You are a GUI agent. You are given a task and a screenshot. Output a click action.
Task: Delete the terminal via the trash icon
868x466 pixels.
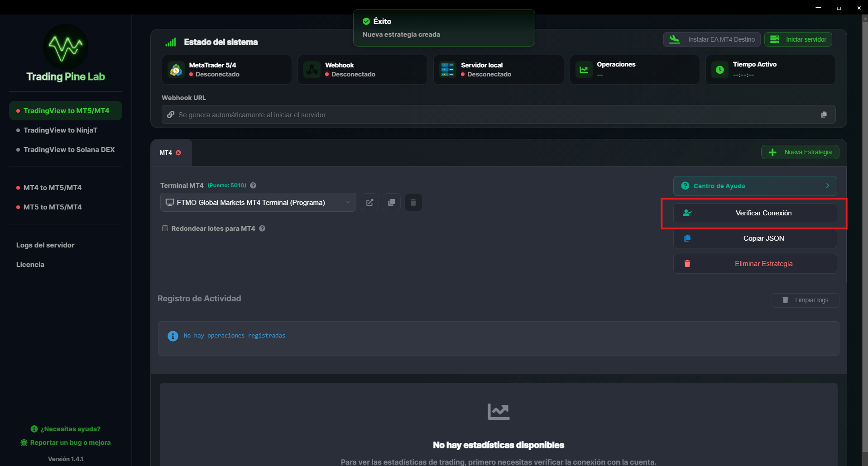coord(413,202)
